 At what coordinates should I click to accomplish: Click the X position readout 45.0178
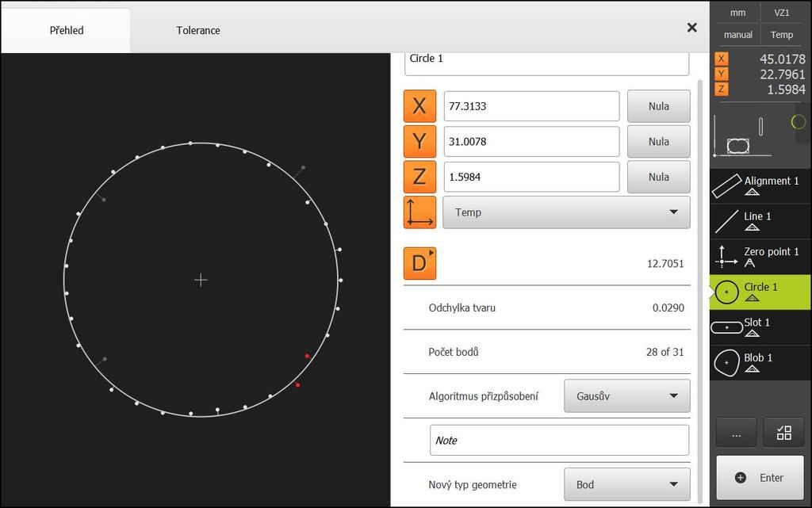coord(782,59)
